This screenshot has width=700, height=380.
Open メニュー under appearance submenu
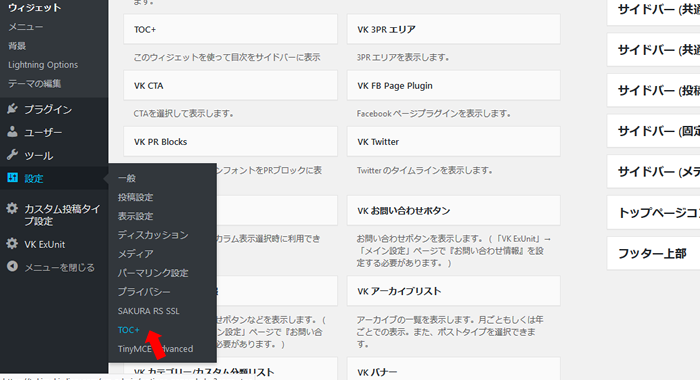[25, 27]
